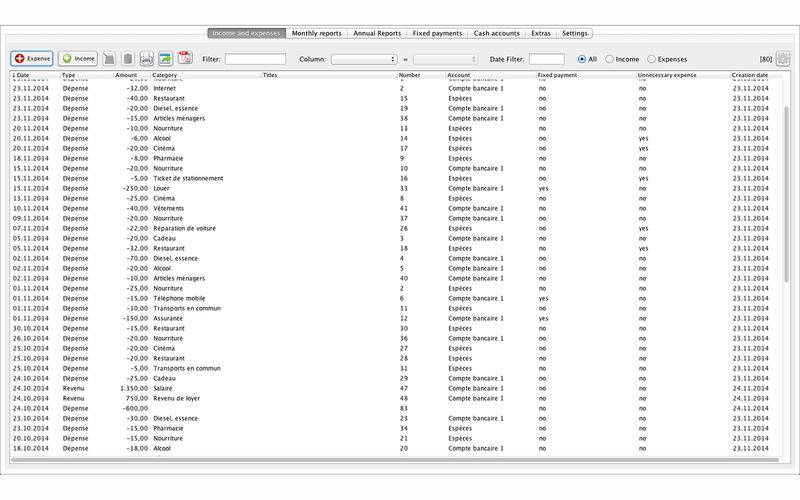
Task: Click the printer icon in toolbar
Action: [x=146, y=59]
